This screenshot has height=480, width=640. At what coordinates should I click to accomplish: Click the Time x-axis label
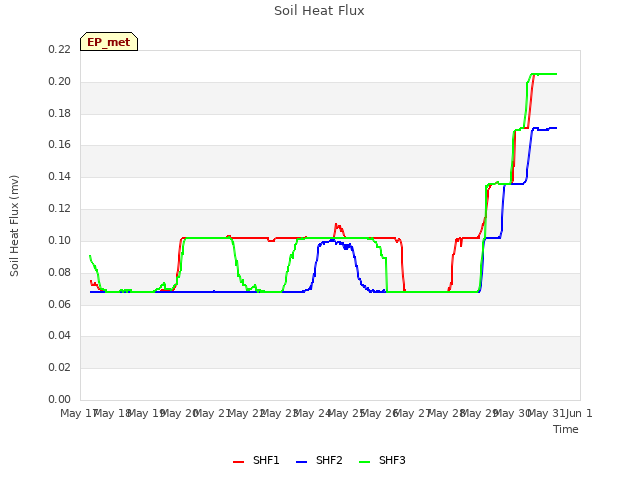click(566, 429)
